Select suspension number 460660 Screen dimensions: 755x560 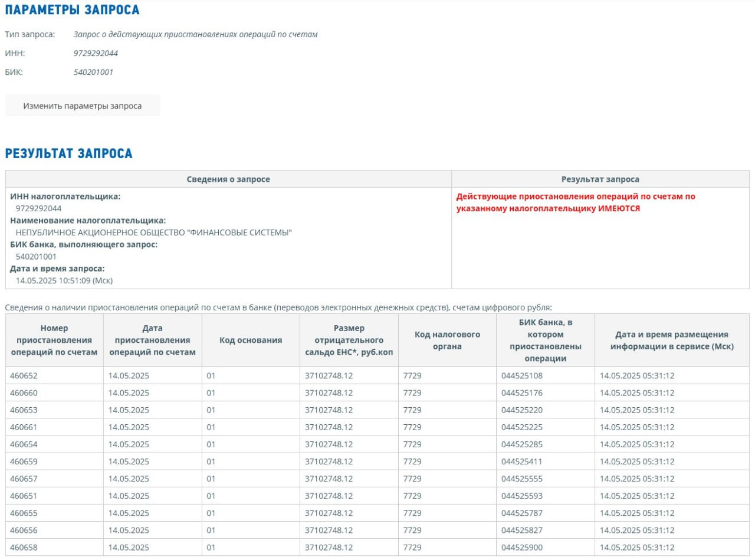(x=24, y=392)
